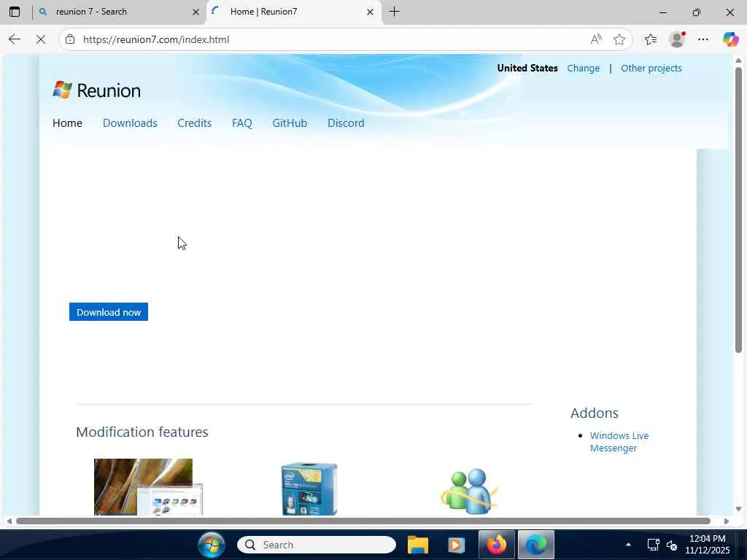The width and height of the screenshot is (747, 560).
Task: View site information lock icon
Action: point(70,39)
